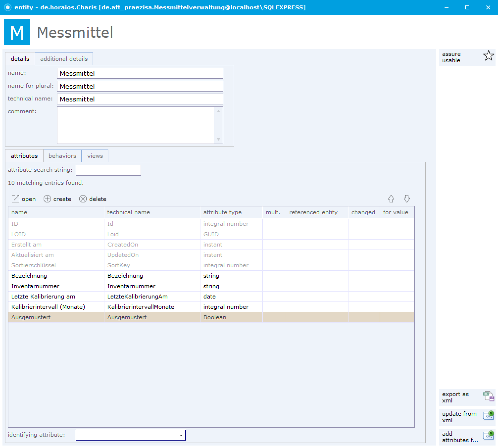Click comment scrollbar down arrow

point(219,139)
